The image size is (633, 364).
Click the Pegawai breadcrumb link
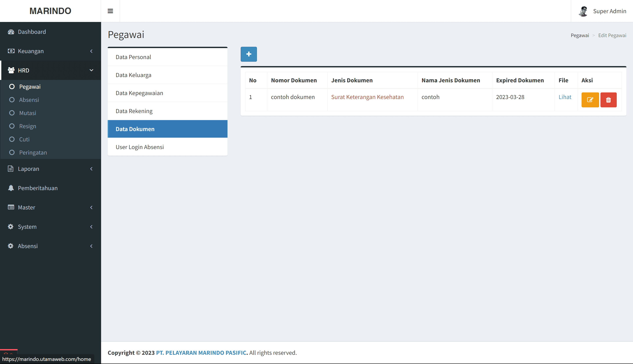click(579, 35)
